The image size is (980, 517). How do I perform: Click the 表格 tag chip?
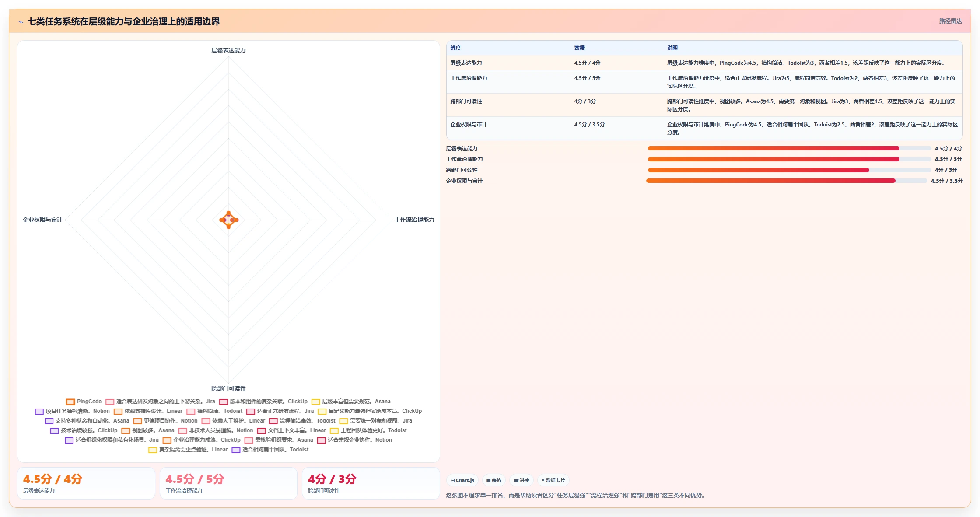pos(494,480)
